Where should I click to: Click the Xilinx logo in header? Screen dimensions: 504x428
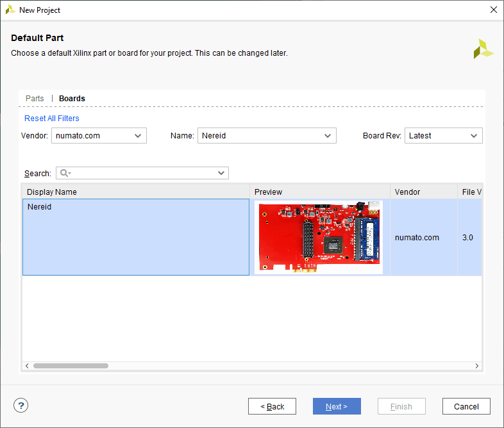tap(483, 49)
